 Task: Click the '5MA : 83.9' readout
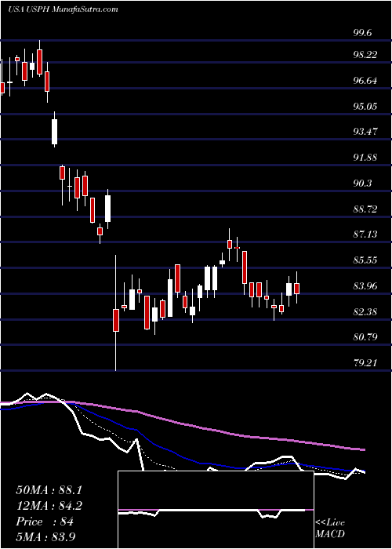(45, 537)
